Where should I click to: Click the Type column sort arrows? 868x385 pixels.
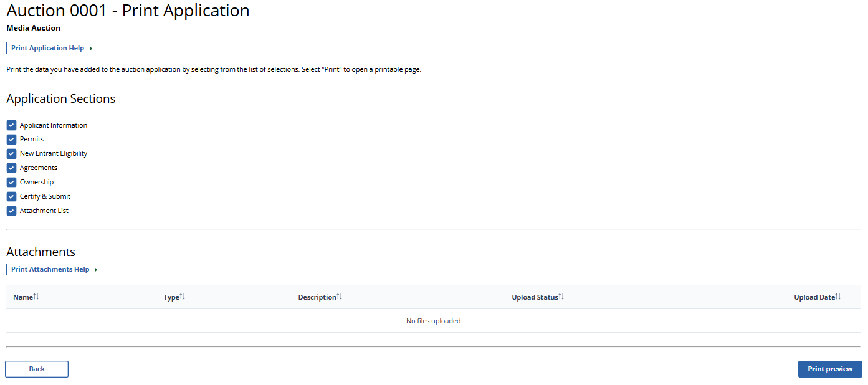(183, 297)
